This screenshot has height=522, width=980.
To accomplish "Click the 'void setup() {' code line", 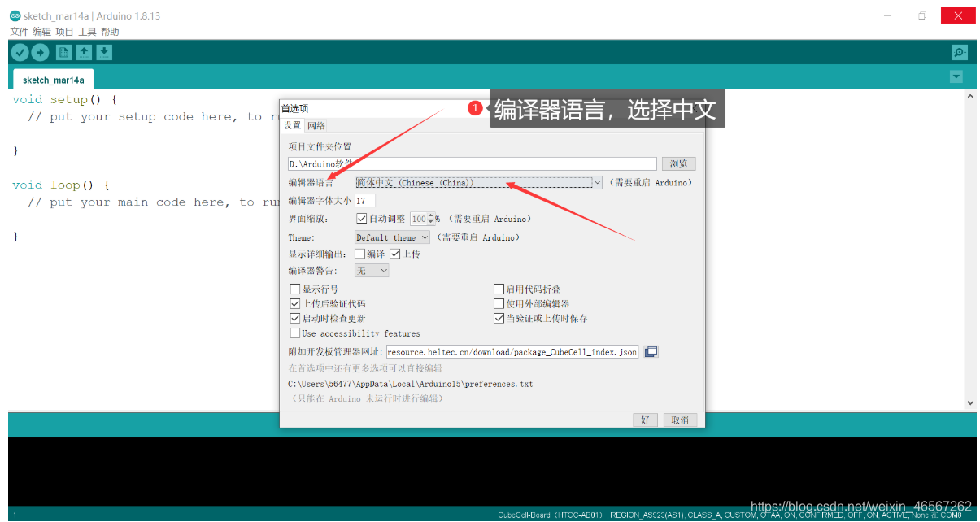I will tap(65, 99).
